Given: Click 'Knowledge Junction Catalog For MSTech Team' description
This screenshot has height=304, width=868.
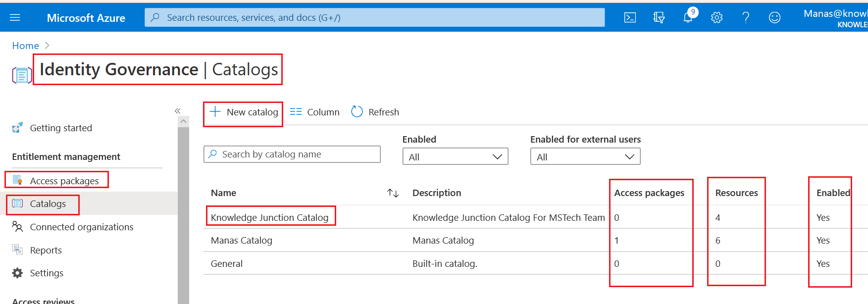Looking at the screenshot, I should [509, 217].
